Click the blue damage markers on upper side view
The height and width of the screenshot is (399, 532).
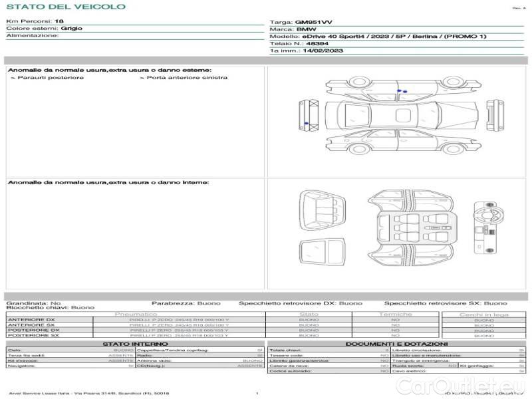coord(402,90)
